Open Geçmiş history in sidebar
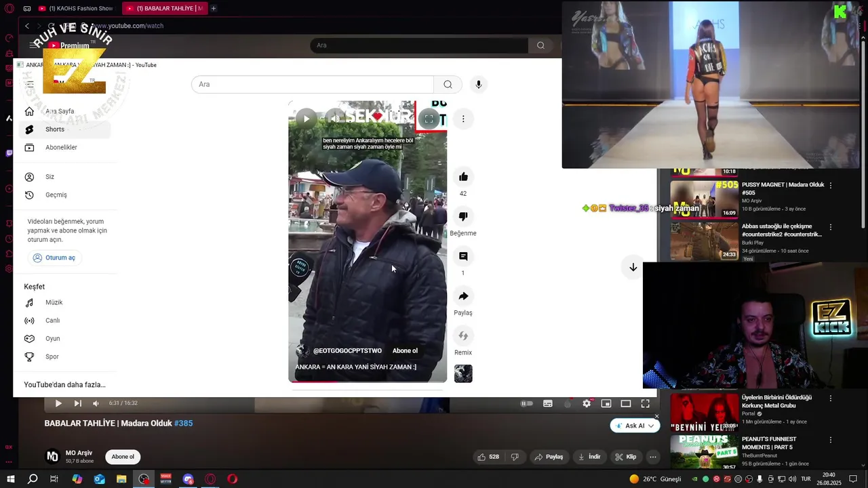This screenshot has height=488, width=868. pyautogui.click(x=65, y=195)
